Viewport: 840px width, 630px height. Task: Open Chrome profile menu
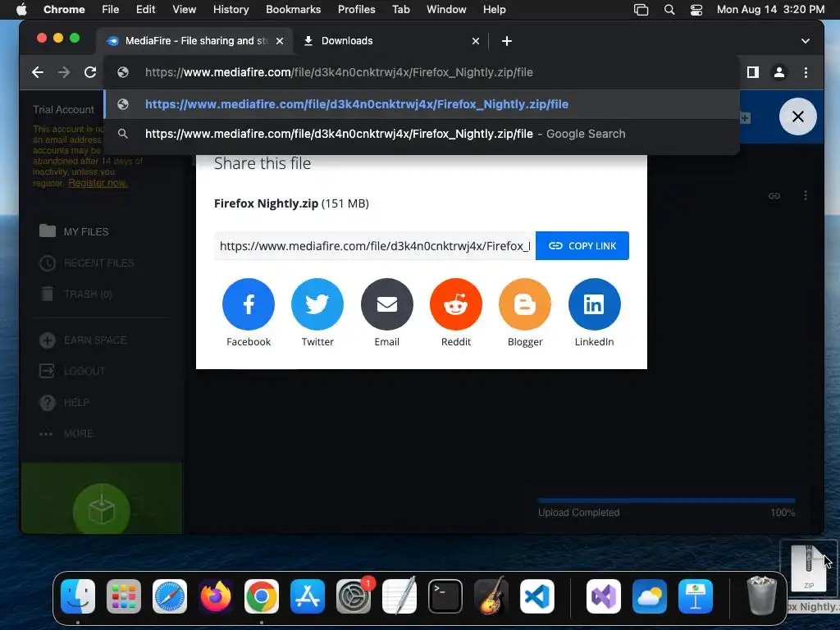[779, 72]
